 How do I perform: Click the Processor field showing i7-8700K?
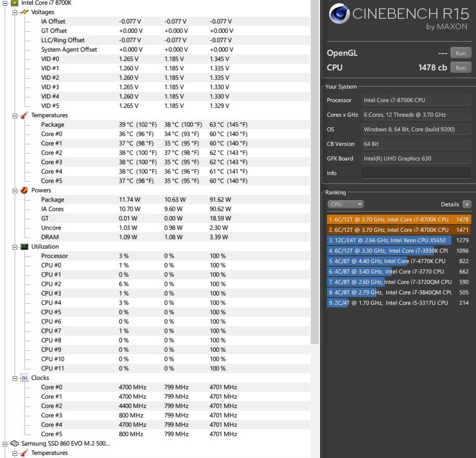416,100
